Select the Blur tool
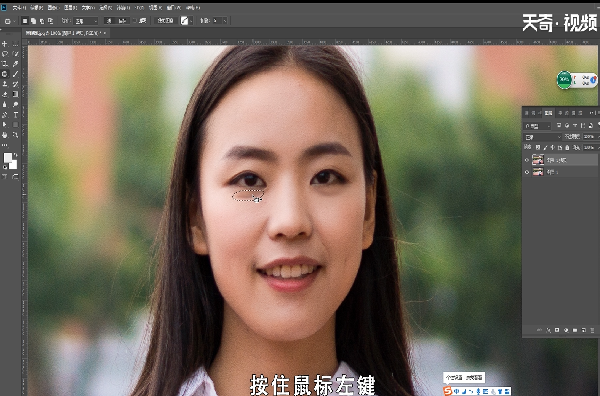 (5, 104)
